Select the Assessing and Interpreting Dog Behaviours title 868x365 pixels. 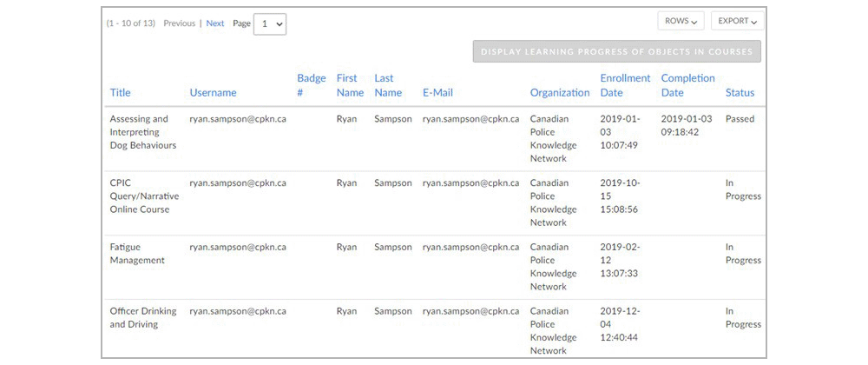click(143, 132)
